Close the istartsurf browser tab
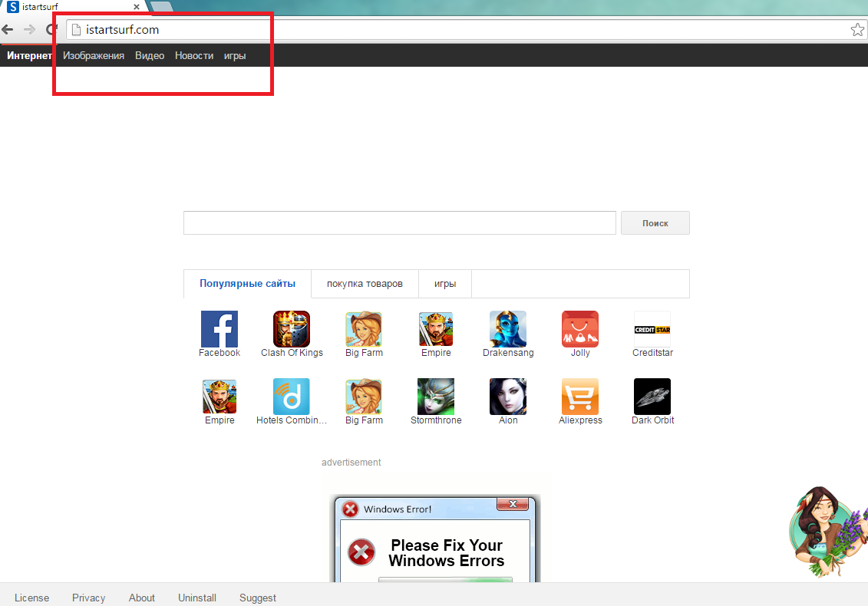 pos(136,7)
